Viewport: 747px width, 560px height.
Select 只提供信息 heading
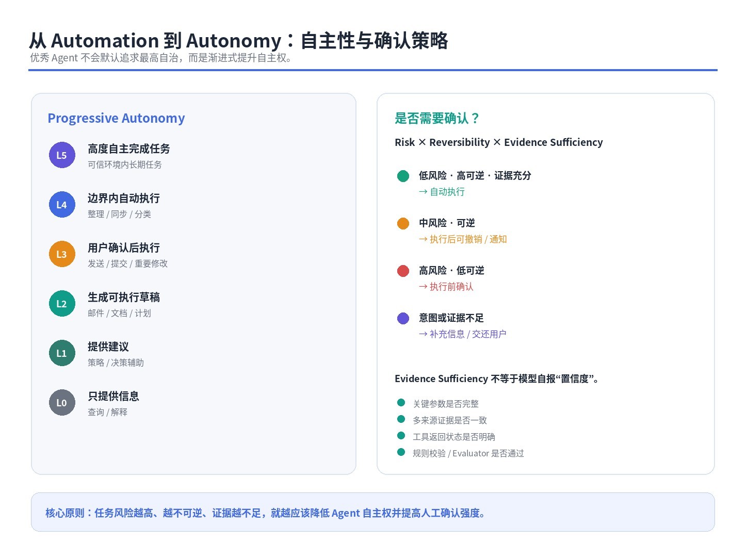[113, 397]
